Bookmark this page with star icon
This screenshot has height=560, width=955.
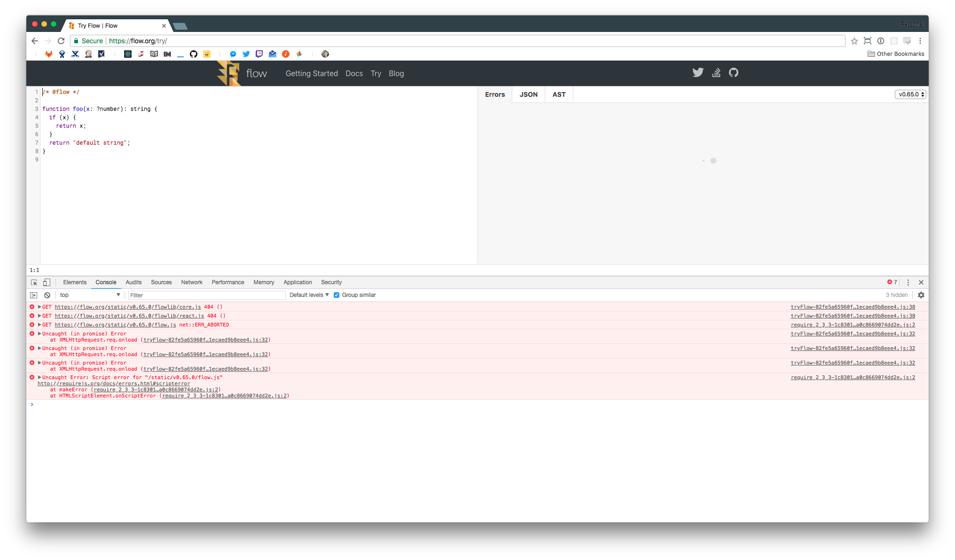pyautogui.click(x=854, y=41)
